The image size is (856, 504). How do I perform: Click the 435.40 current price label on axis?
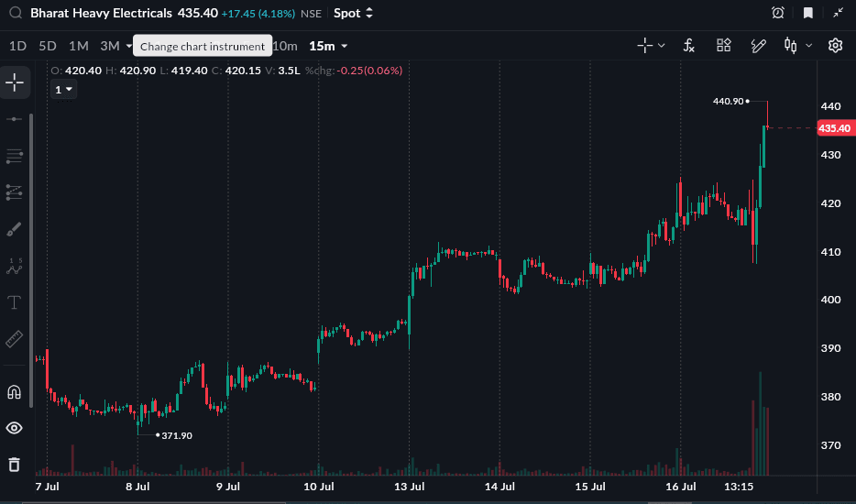pyautogui.click(x=834, y=128)
